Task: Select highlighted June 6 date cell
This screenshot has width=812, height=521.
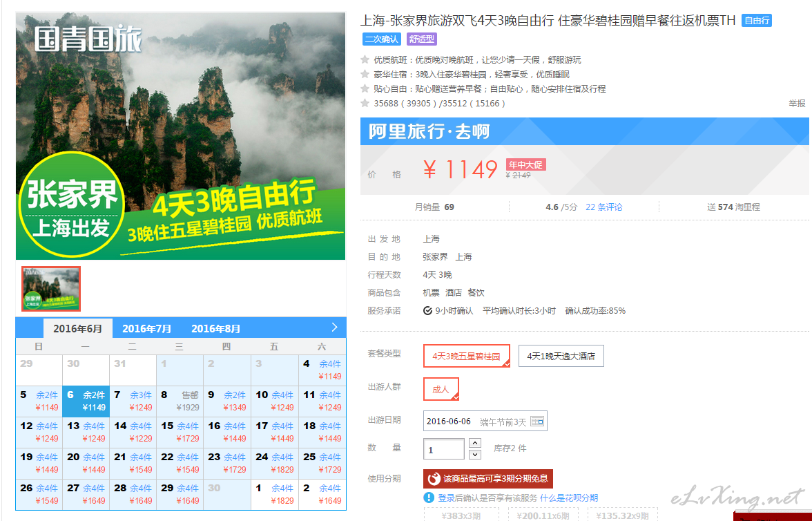Action: [86, 401]
